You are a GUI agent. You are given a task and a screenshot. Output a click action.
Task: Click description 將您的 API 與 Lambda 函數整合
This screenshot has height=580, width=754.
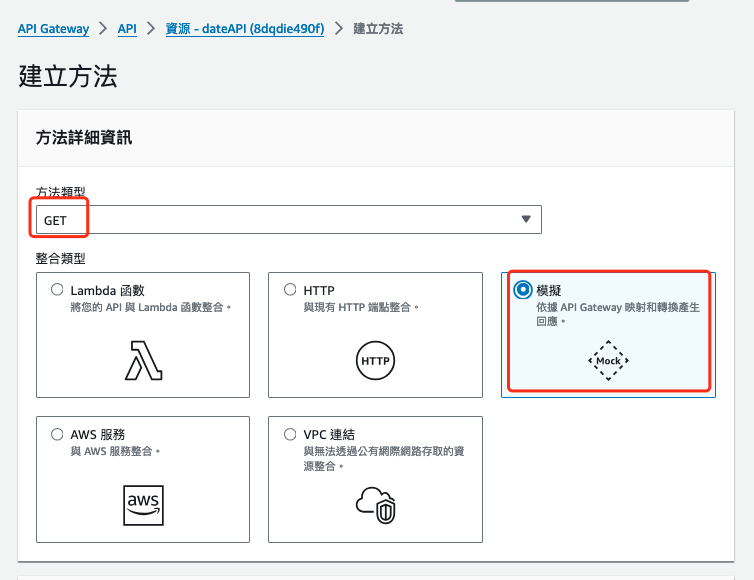[151, 307]
